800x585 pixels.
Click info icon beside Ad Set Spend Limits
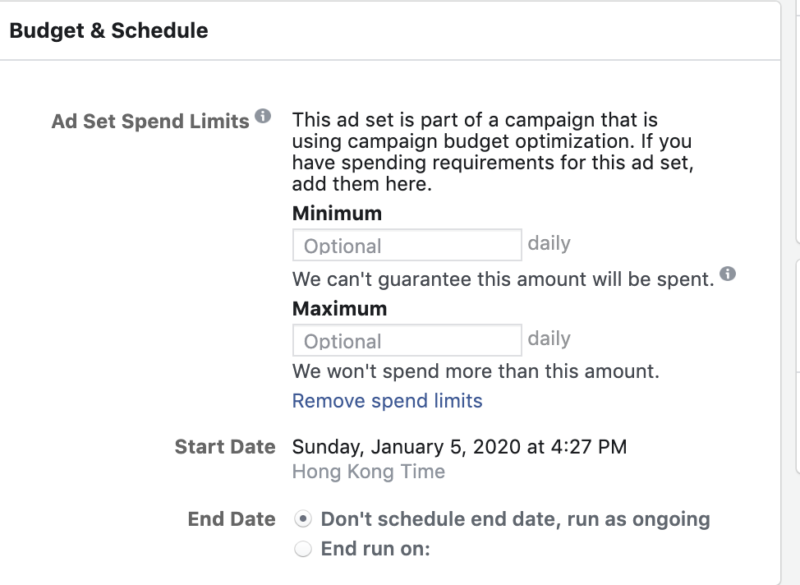pyautogui.click(x=263, y=117)
